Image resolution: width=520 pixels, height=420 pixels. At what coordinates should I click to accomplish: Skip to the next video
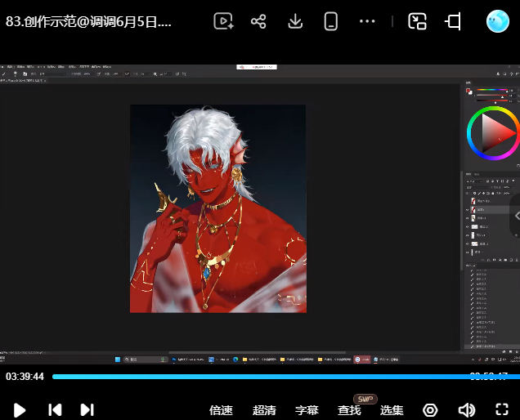point(87,409)
